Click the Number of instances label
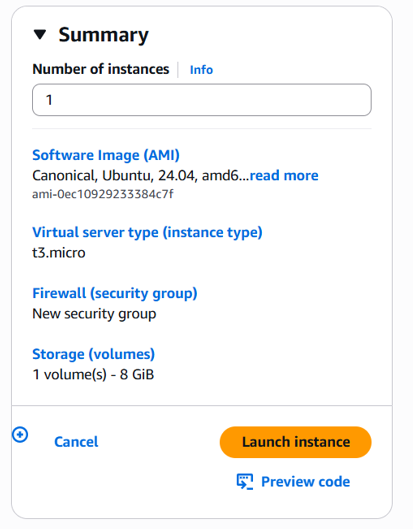Image resolution: width=413 pixels, height=529 pixels. pyautogui.click(x=101, y=69)
